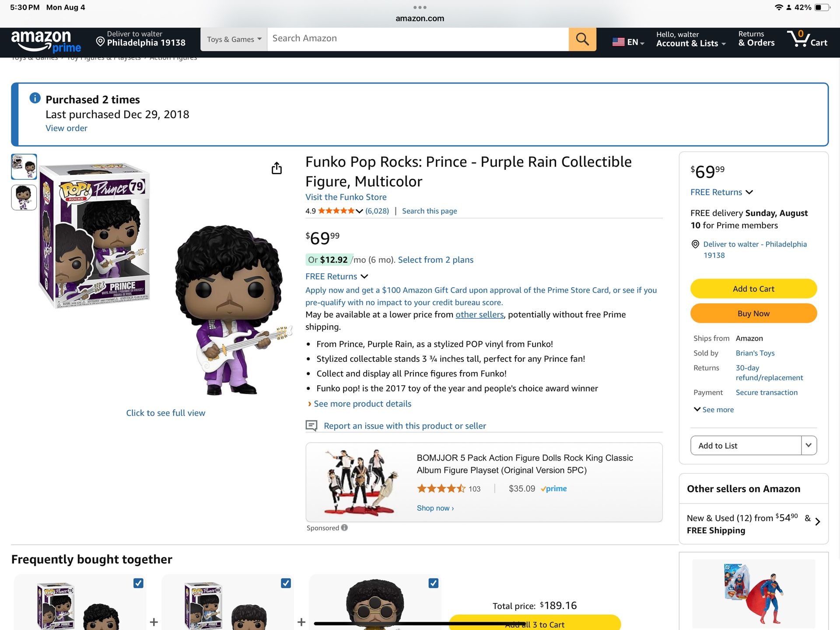
Task: Follow the Visit the Funko Store link
Action: click(346, 197)
